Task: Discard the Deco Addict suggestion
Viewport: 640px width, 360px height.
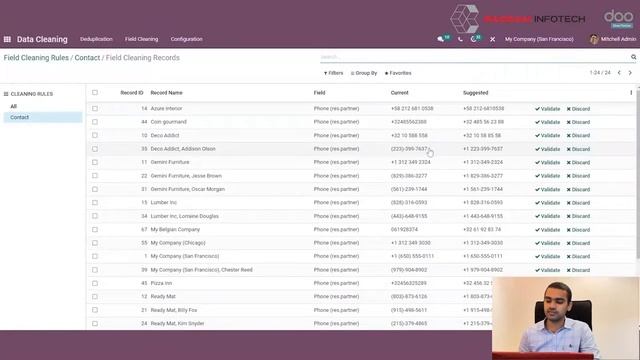Action: [x=578, y=136]
